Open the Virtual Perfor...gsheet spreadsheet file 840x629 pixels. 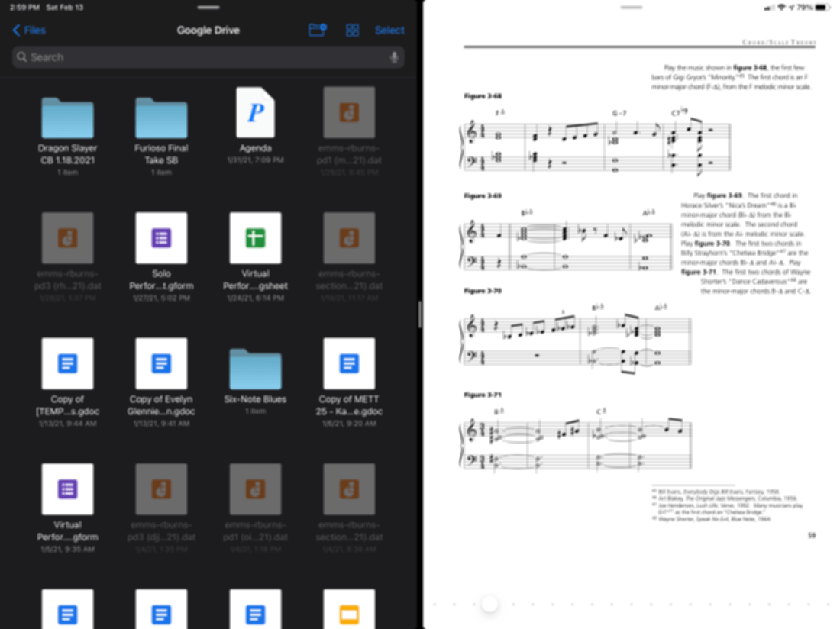[255, 238]
